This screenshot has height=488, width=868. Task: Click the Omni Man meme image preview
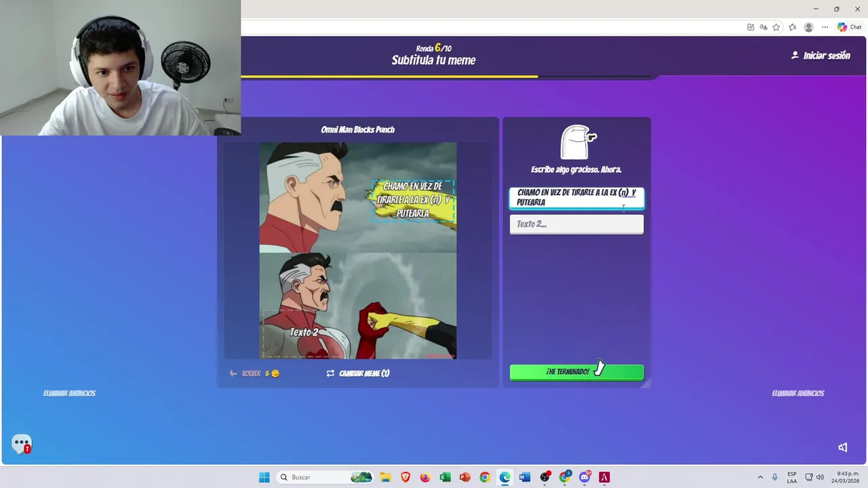[x=358, y=250]
